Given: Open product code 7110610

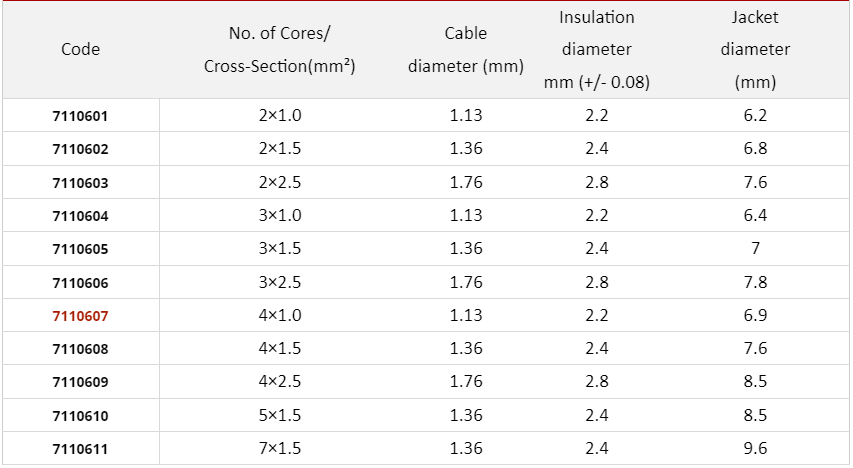Looking at the screenshot, I should (80, 416).
